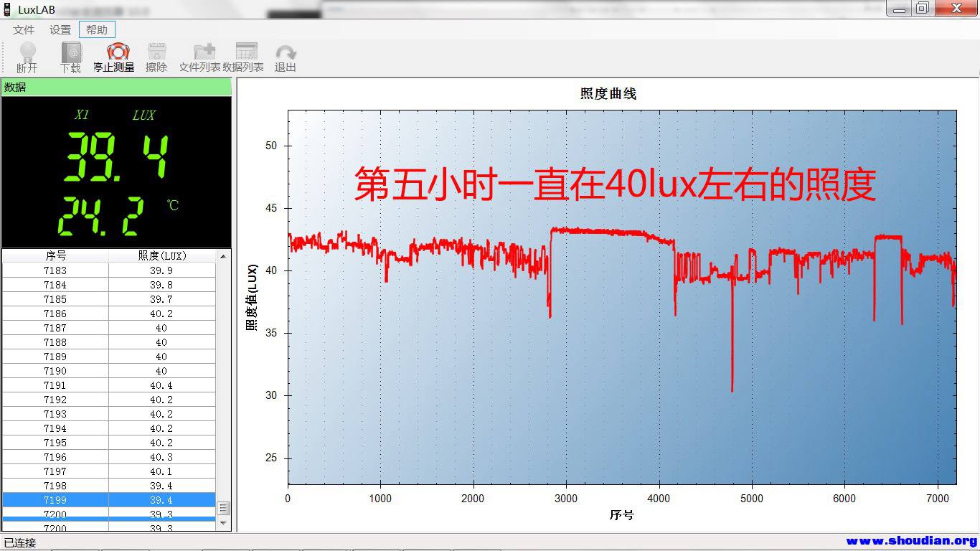This screenshot has height=551, width=980.
Task: Click the data list scroll down arrow
Action: point(223,523)
